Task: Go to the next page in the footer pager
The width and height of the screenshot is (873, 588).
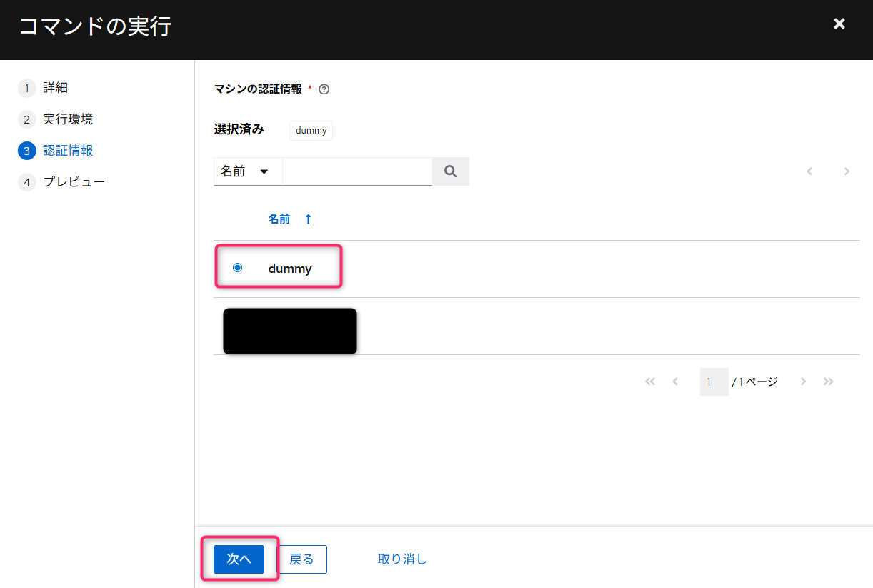Action: pyautogui.click(x=803, y=382)
